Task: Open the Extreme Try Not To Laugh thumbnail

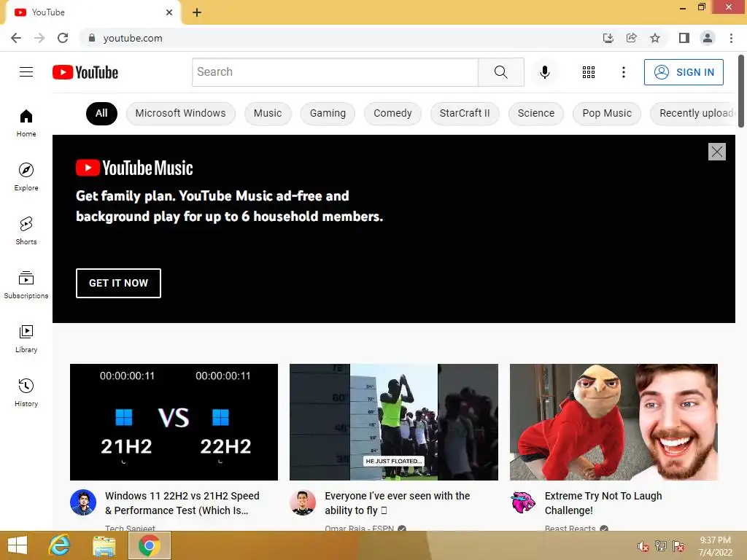Action: (x=614, y=422)
